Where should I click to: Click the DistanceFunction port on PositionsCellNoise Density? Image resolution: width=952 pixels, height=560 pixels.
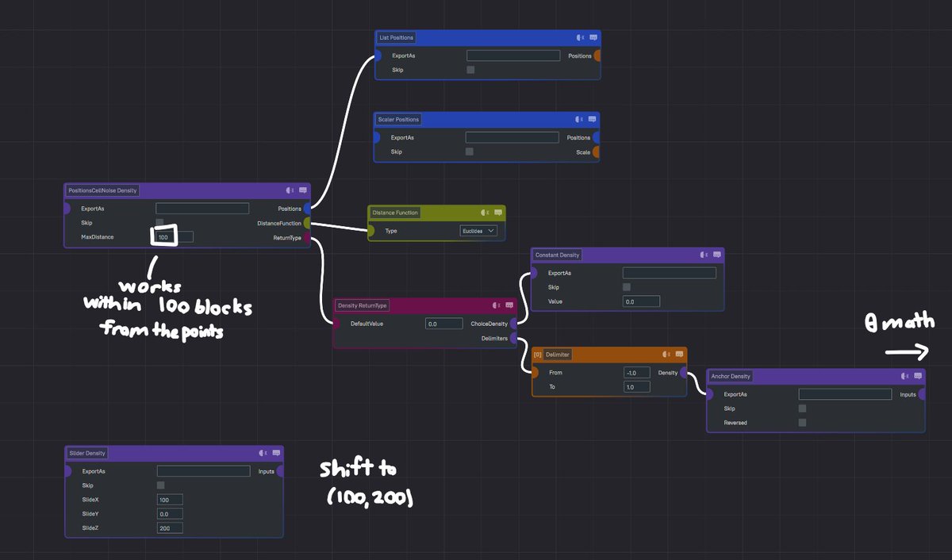coord(308,223)
